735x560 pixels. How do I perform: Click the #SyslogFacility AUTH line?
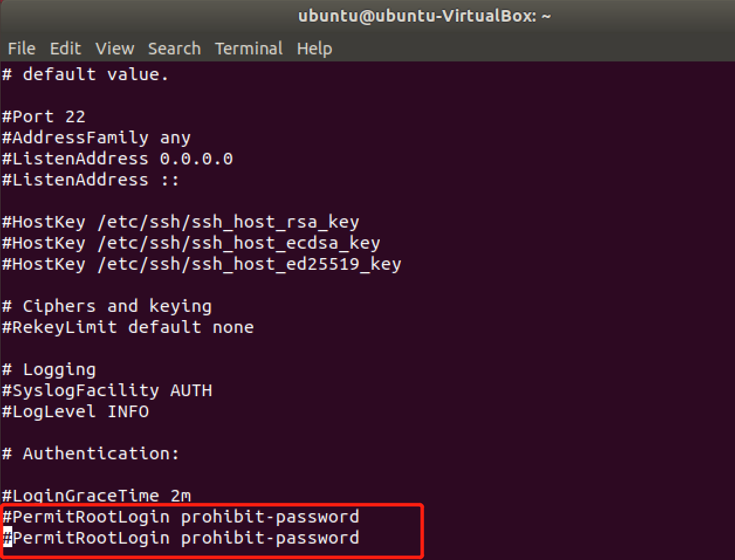pos(107,390)
